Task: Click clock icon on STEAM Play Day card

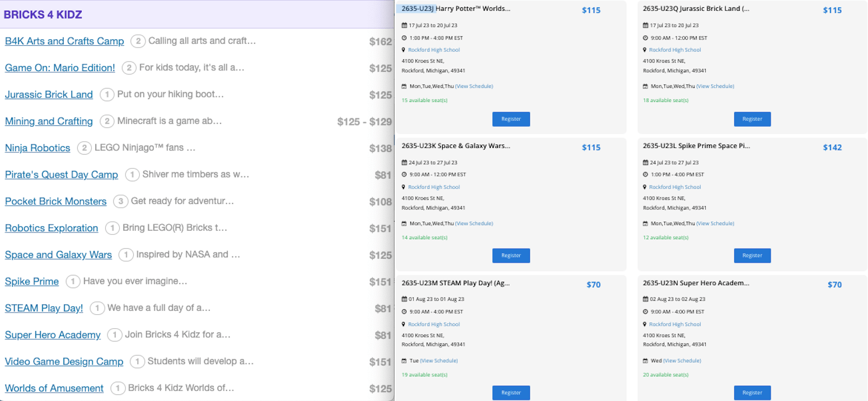Action: (404, 311)
